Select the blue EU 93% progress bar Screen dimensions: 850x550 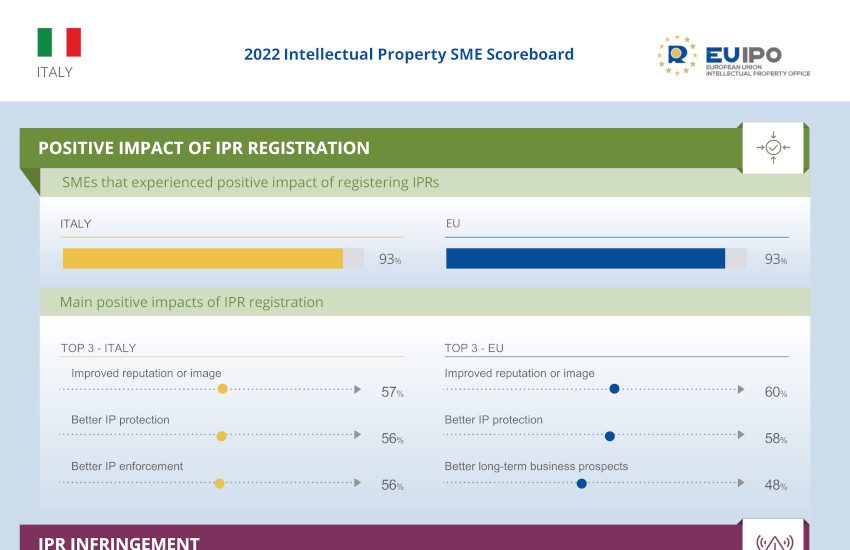tap(585, 259)
